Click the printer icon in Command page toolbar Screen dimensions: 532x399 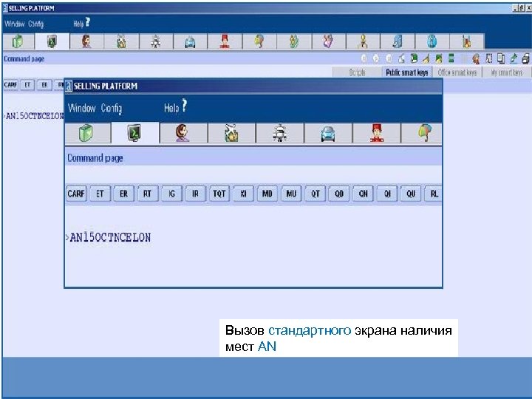525,58
